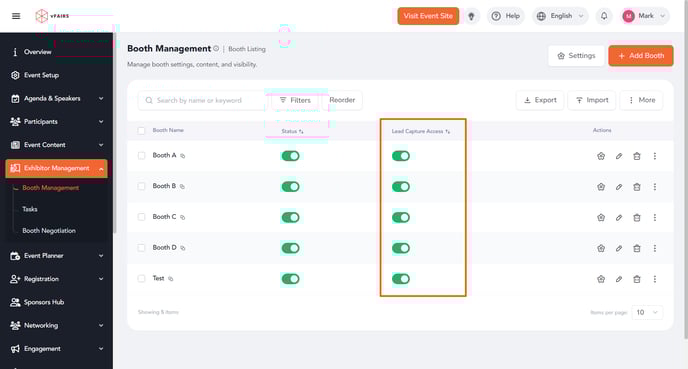Select Tasks in the sidebar

(30, 209)
